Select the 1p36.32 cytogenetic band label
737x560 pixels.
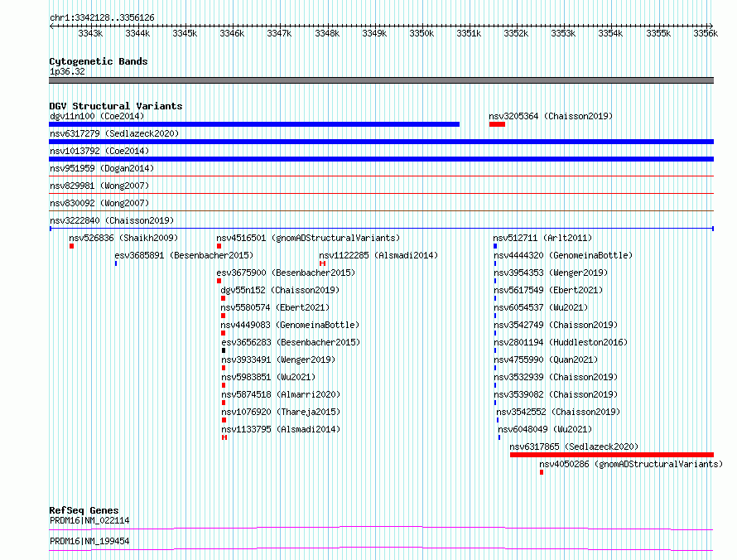click(x=67, y=72)
